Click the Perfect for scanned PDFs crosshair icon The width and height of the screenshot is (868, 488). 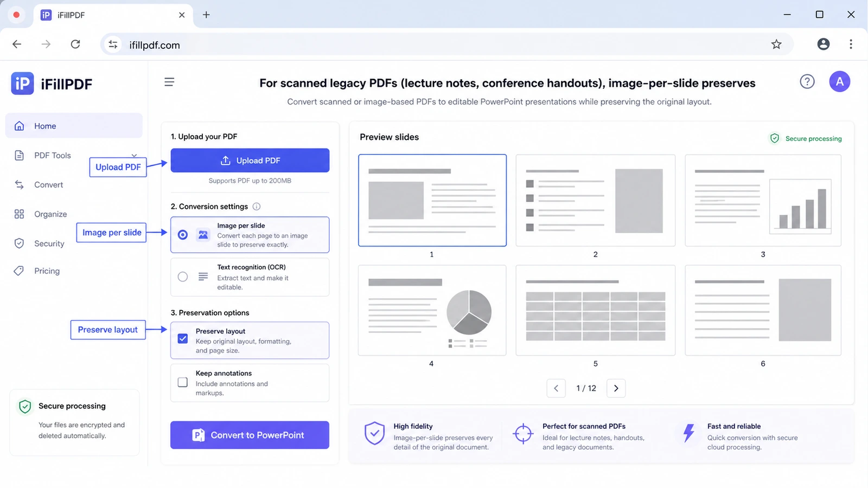(x=523, y=434)
